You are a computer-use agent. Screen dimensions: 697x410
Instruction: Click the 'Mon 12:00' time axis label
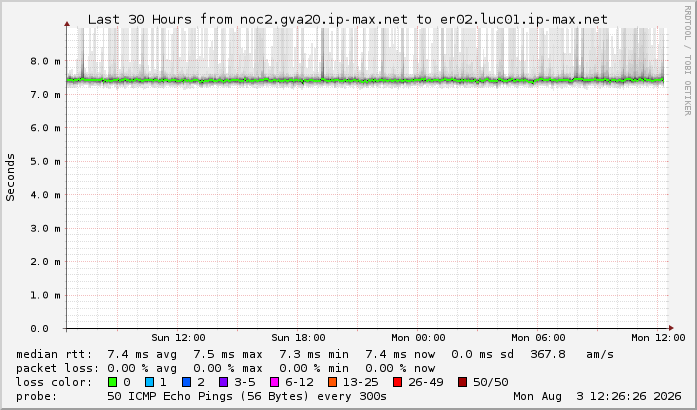click(x=658, y=338)
